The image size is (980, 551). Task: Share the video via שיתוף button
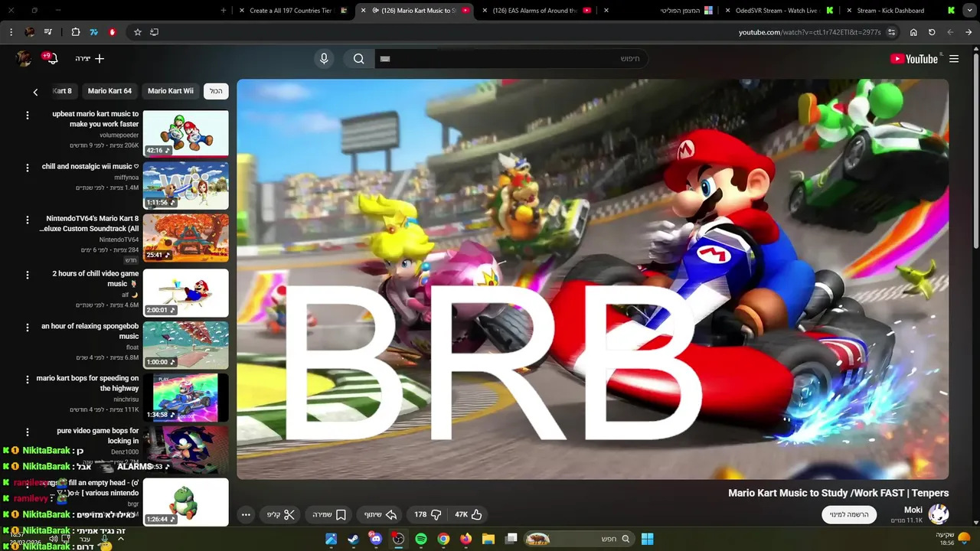(381, 515)
